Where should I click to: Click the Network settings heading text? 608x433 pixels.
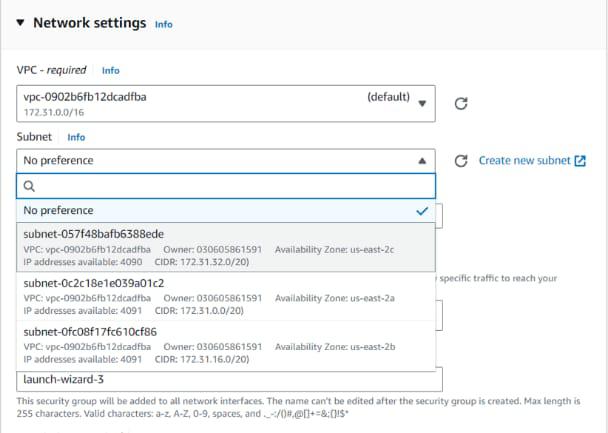(x=89, y=23)
